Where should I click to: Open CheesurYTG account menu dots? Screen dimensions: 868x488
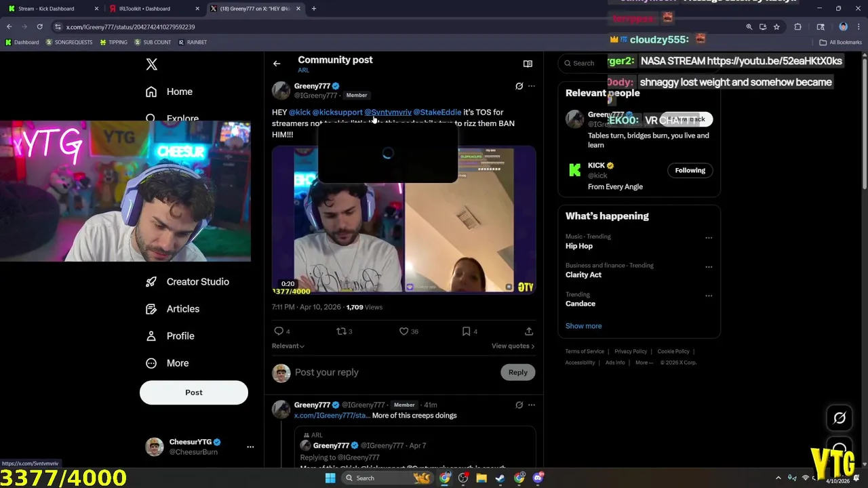click(x=250, y=447)
